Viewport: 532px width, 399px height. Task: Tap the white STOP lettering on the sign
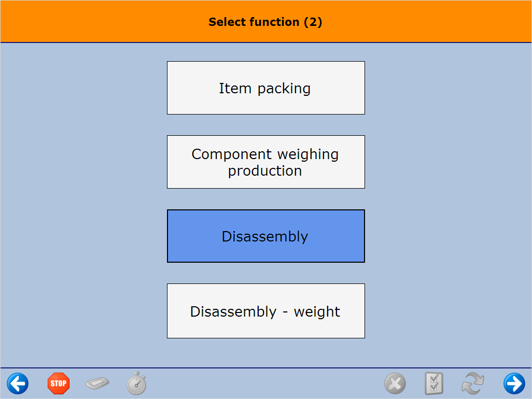(x=59, y=384)
